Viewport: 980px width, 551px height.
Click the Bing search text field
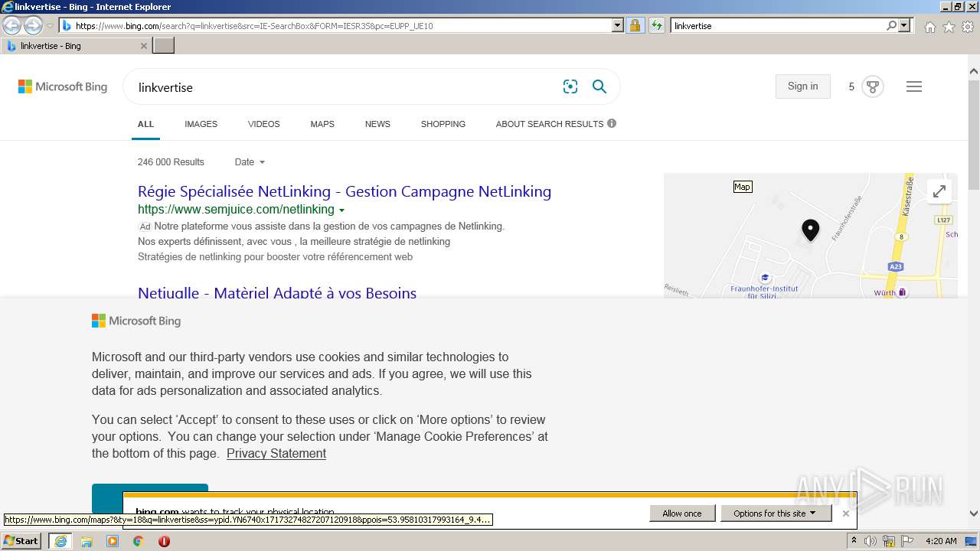point(345,87)
